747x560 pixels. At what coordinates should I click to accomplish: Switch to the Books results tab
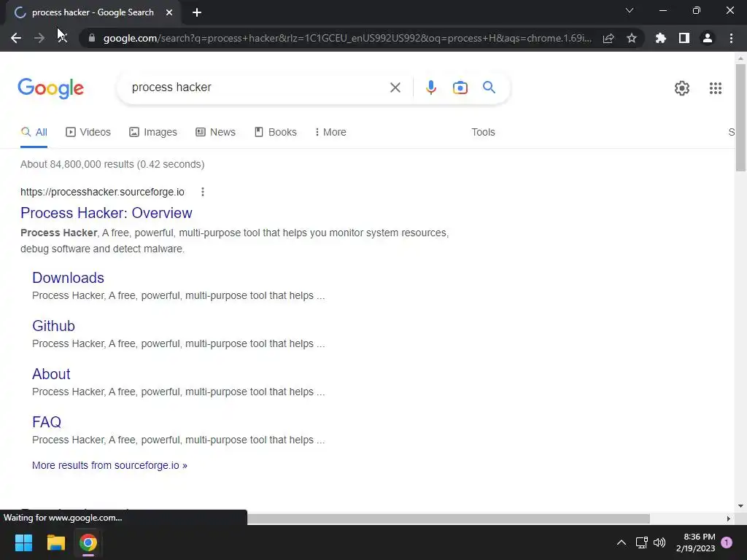point(275,133)
